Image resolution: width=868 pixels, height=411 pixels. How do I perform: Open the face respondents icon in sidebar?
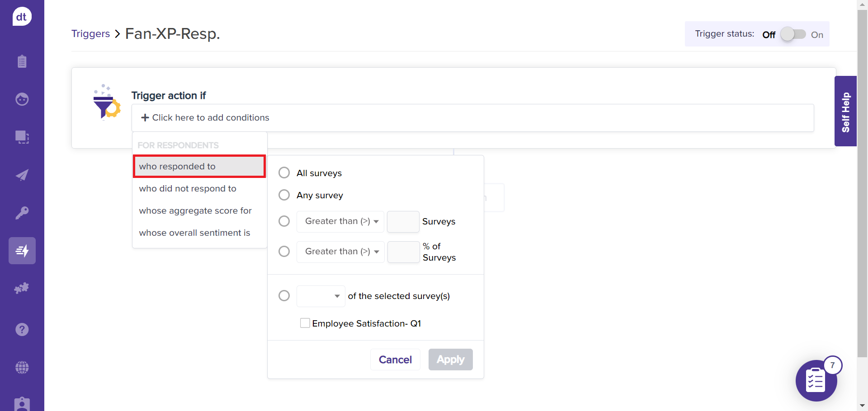pos(22,99)
